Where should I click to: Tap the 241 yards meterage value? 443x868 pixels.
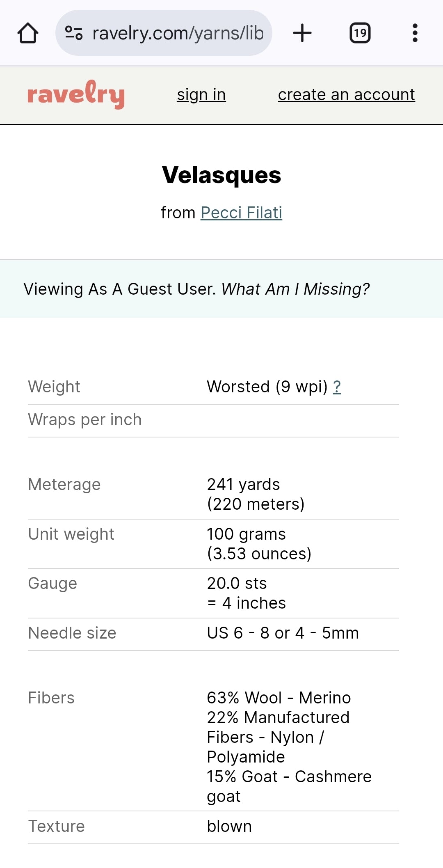(x=243, y=484)
